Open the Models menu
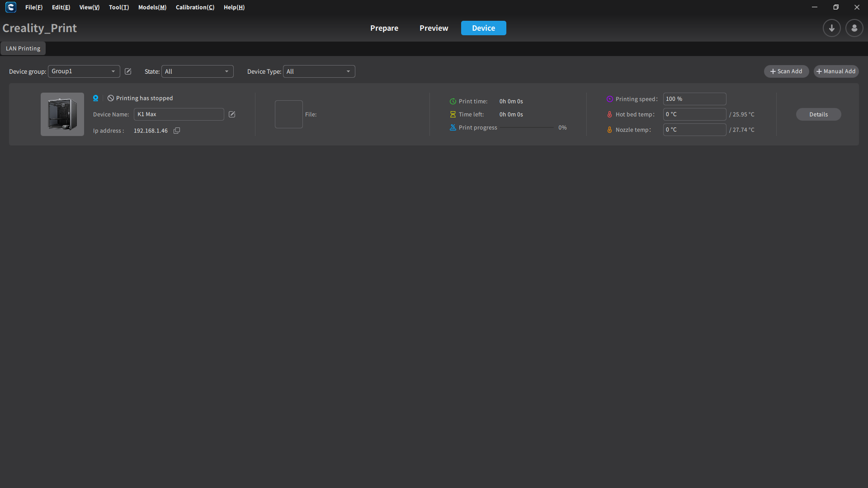The width and height of the screenshot is (868, 488). 152,7
